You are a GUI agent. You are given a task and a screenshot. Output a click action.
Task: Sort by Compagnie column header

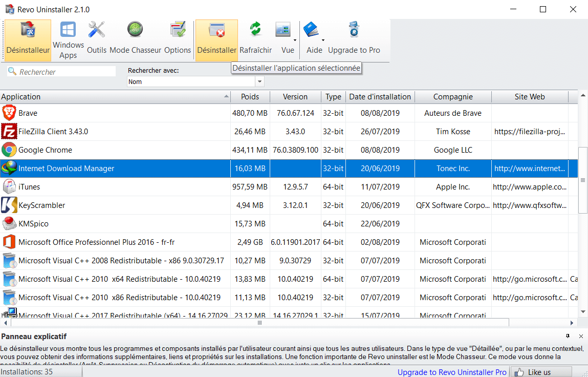(453, 96)
